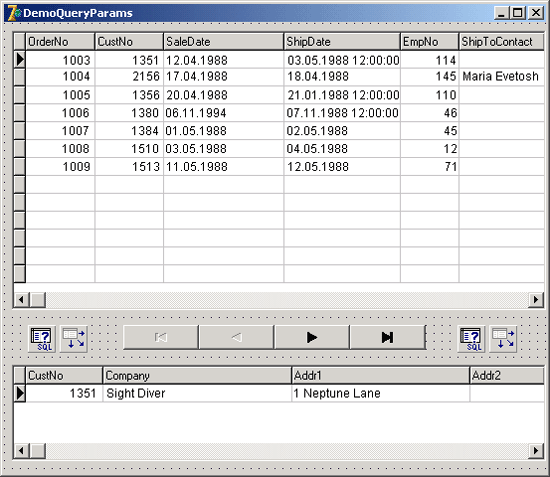
Task: Click right arrow of orders grid scrollbar
Action: (536, 300)
